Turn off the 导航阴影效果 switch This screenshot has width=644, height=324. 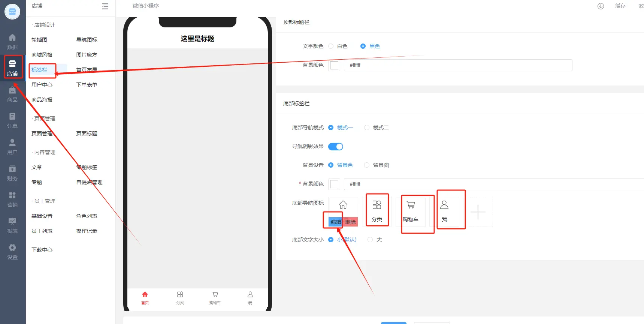[335, 147]
